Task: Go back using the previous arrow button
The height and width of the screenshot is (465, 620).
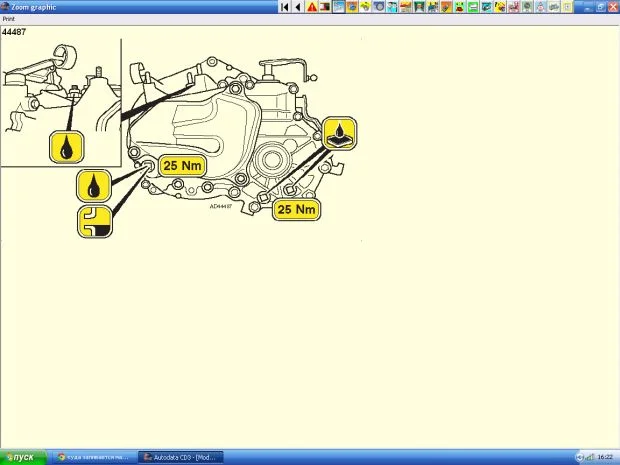Action: (x=297, y=6)
